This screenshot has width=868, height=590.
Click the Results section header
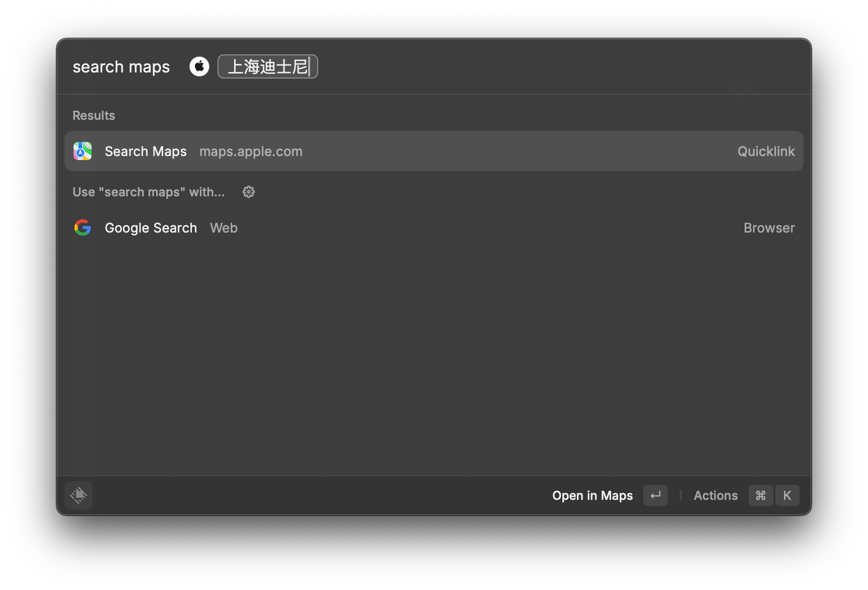point(94,115)
